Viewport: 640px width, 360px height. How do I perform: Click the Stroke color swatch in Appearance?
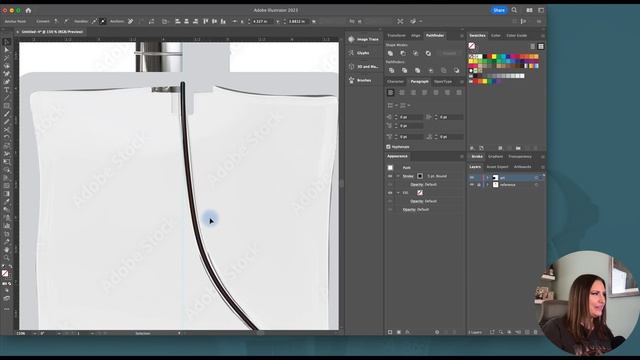click(x=420, y=176)
